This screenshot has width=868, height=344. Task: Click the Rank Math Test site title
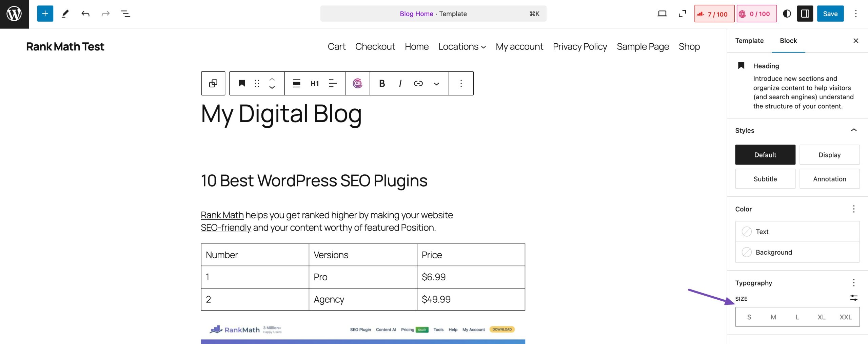(x=65, y=46)
